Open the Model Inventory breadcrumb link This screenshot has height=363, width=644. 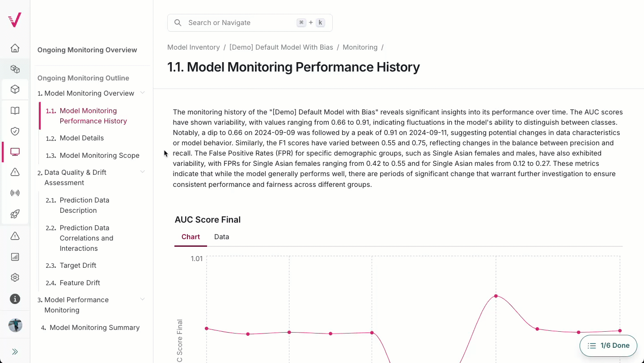(x=193, y=47)
